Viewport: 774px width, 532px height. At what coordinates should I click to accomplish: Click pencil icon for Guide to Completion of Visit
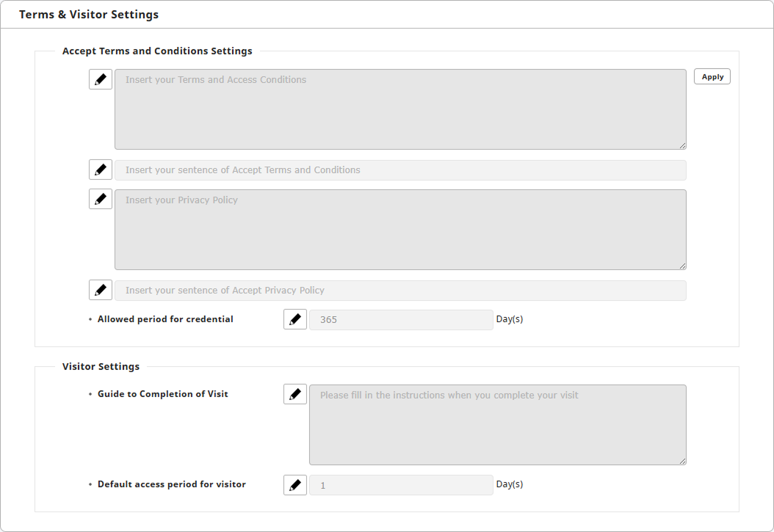coord(295,394)
